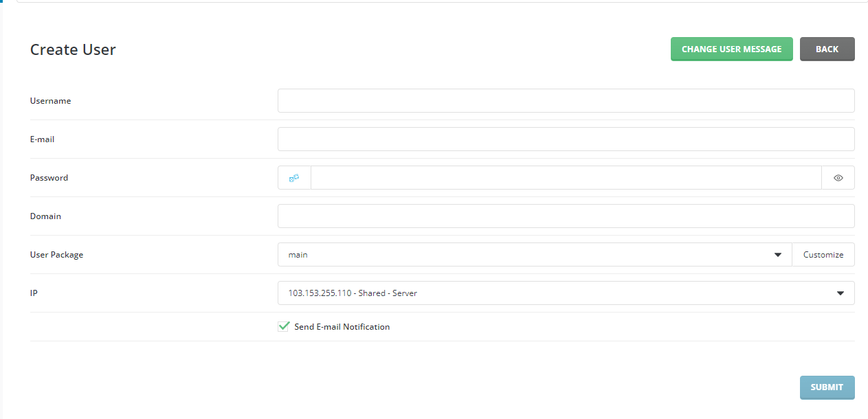Submit the Create User form
Screen dimensions: 868x419
pyautogui.click(x=827, y=387)
